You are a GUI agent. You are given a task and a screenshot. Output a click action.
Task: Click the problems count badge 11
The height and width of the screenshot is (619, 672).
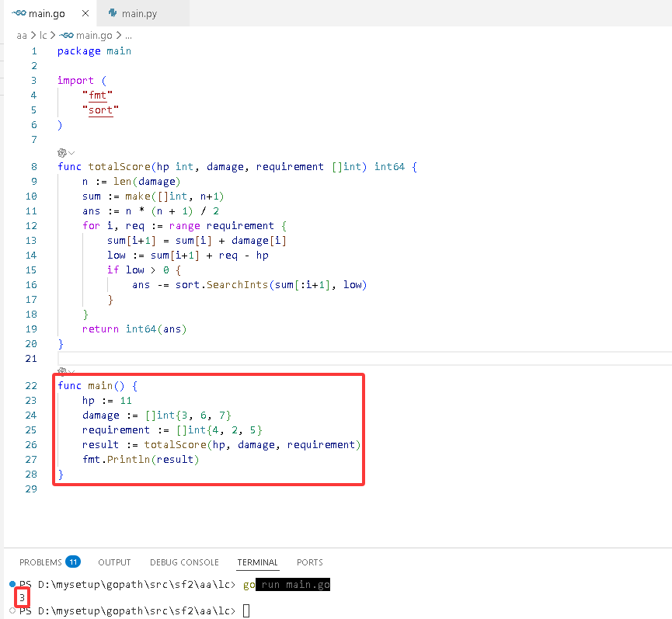click(x=73, y=562)
